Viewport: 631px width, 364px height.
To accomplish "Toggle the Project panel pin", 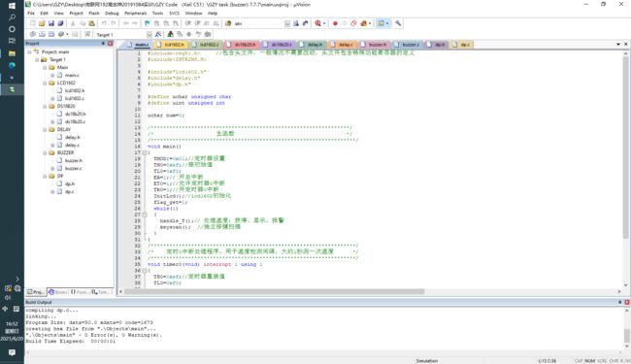I will (x=103, y=44).
